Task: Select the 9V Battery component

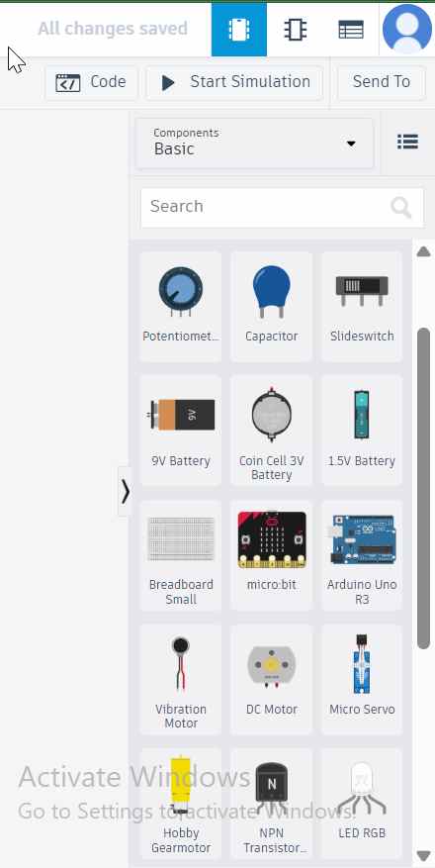Action: (x=181, y=431)
